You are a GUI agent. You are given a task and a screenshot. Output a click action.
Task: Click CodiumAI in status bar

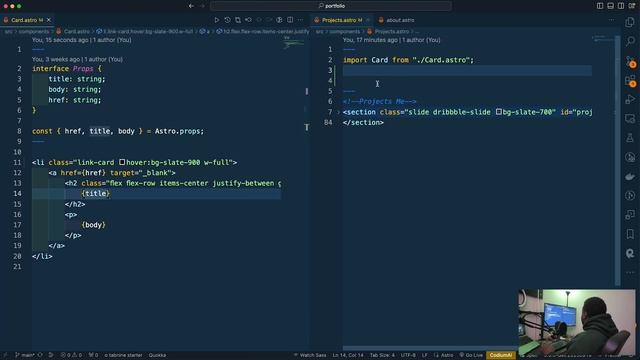point(501,355)
